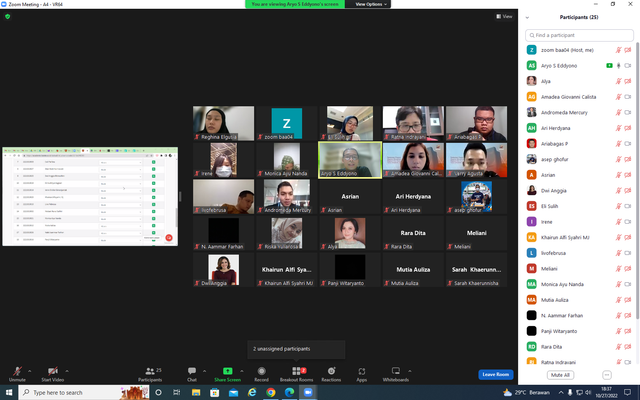Image resolution: width=640 pixels, height=400 pixels.
Task: Click '2 unassigned participants' tooltip
Action: click(x=296, y=349)
